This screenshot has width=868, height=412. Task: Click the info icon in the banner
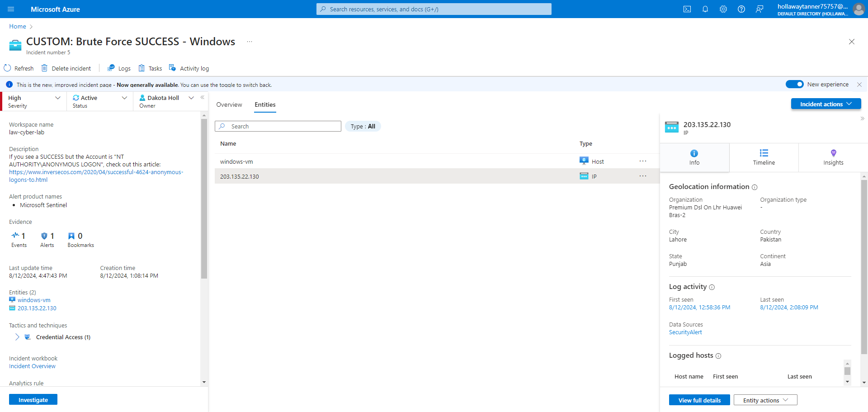pos(9,85)
